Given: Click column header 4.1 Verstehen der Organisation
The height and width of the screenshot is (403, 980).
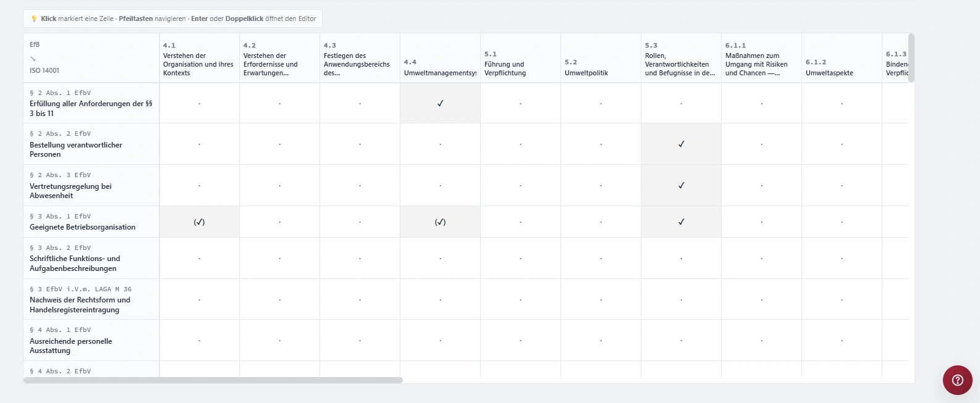Looking at the screenshot, I should 199,58.
